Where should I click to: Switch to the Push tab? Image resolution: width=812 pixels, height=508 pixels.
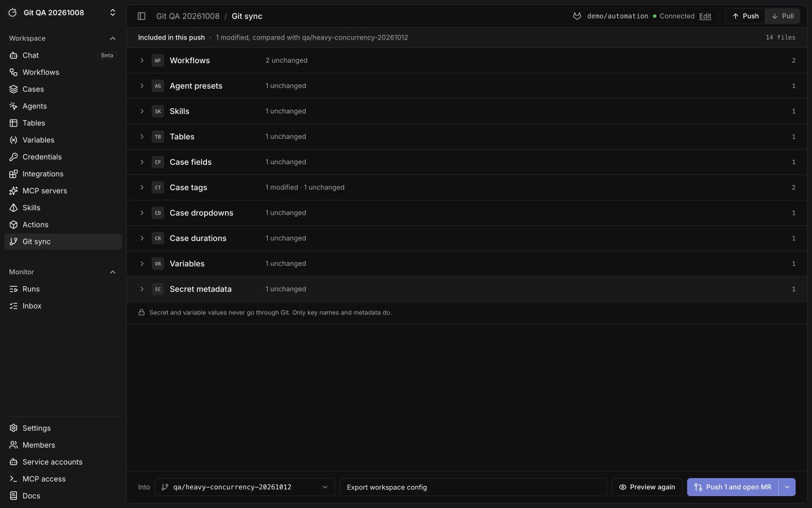tap(745, 16)
